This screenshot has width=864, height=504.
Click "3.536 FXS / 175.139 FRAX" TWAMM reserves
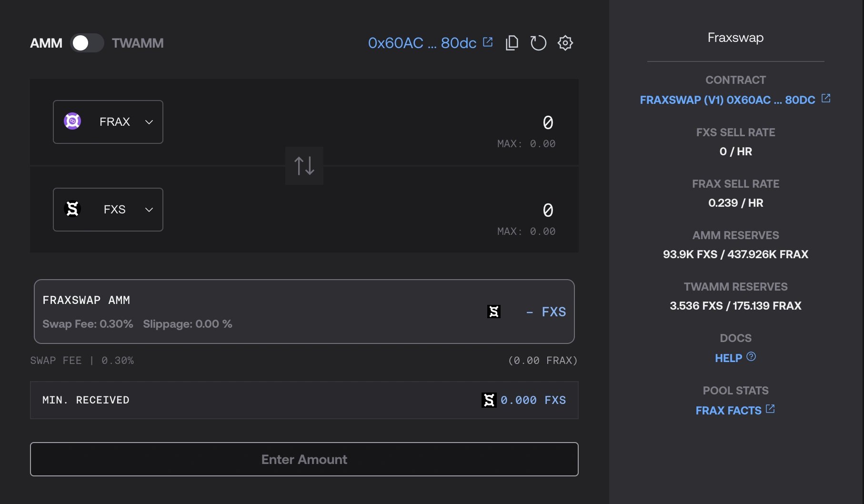click(735, 306)
